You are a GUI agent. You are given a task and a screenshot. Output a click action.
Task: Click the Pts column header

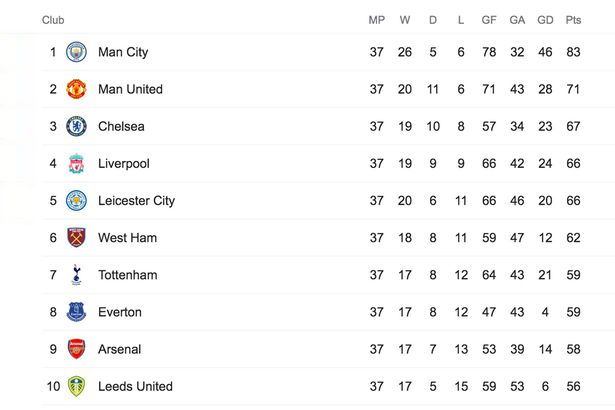click(x=573, y=20)
